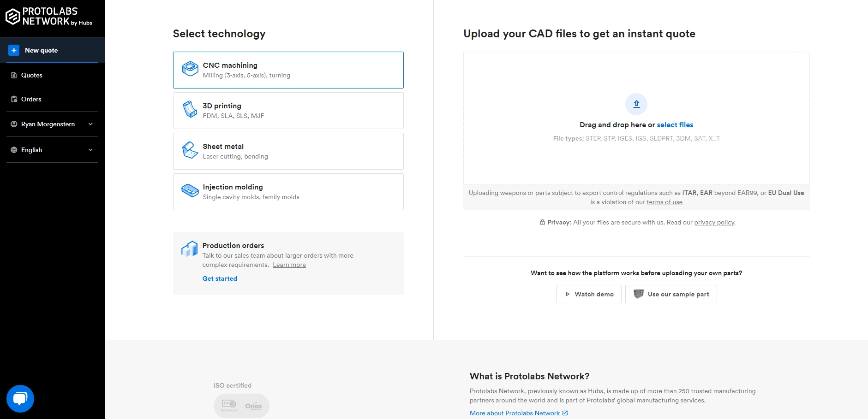This screenshot has width=868, height=419.
Task: Click the 'What is Protolabs Network?' heading
Action: coord(529,377)
